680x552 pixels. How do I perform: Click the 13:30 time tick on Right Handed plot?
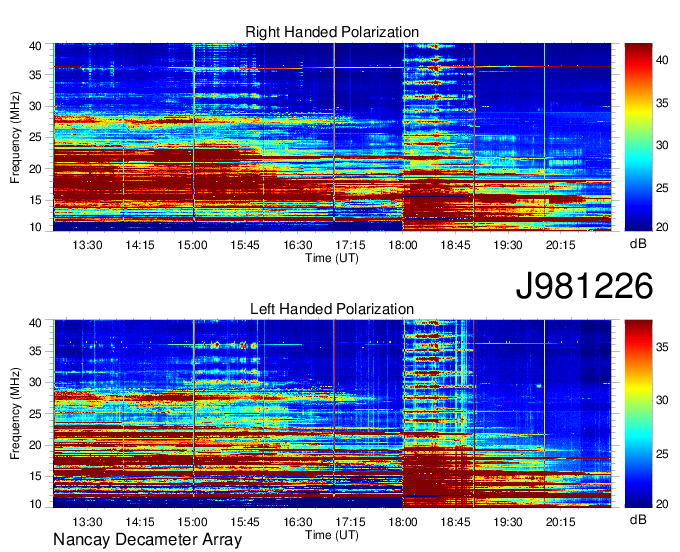point(87,245)
